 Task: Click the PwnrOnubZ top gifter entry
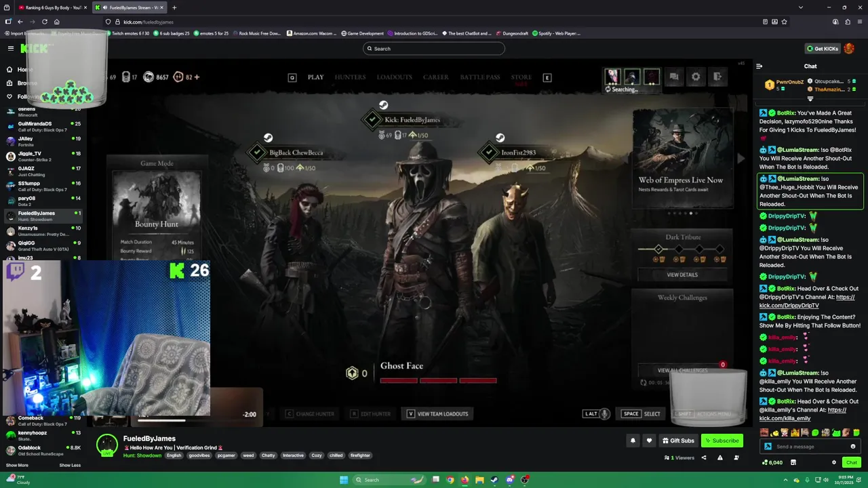[785, 85]
